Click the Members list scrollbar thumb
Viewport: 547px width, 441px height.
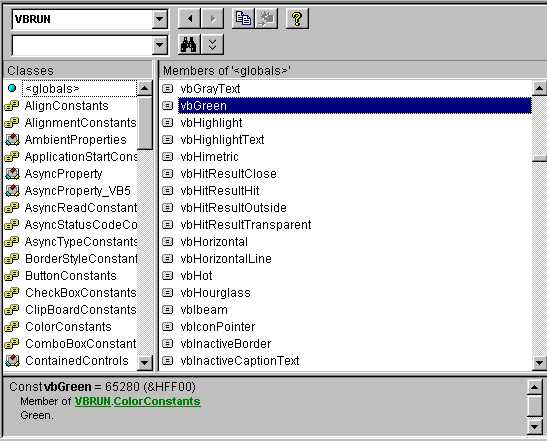point(539,158)
